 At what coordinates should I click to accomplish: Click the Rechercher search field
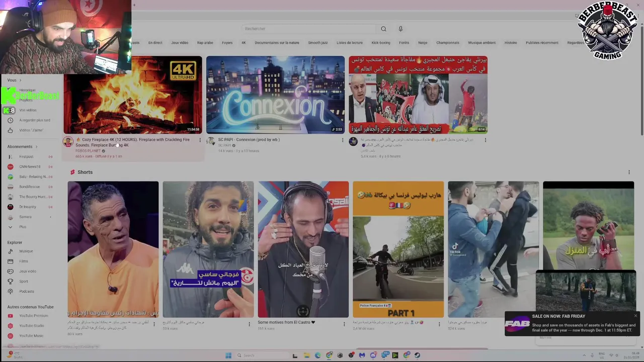tap(309, 29)
